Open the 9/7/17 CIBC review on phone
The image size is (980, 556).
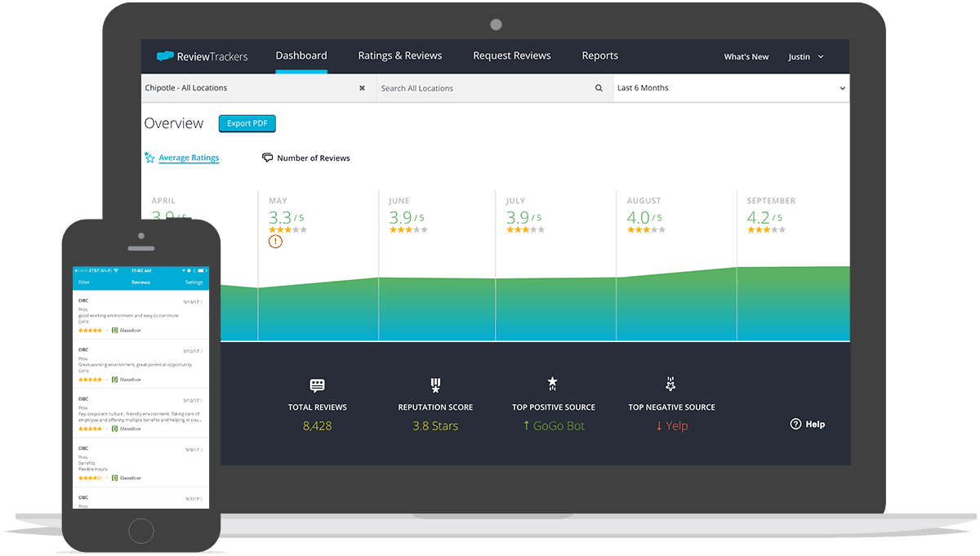(140, 498)
